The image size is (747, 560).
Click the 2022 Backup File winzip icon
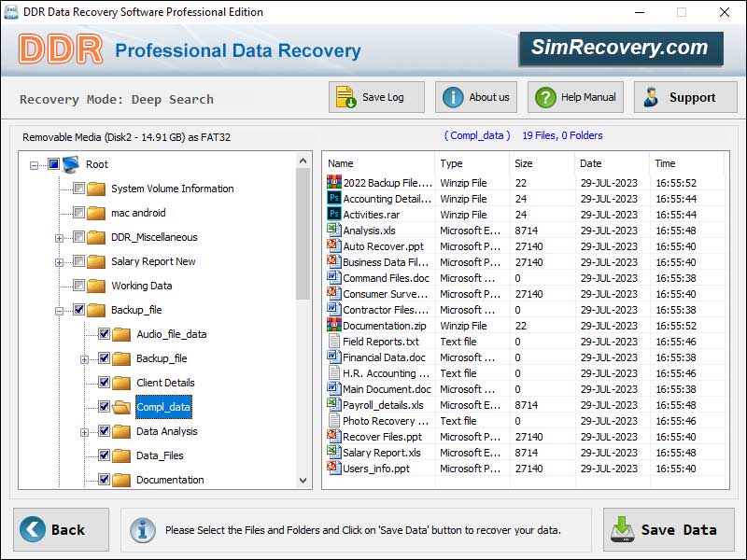334,182
